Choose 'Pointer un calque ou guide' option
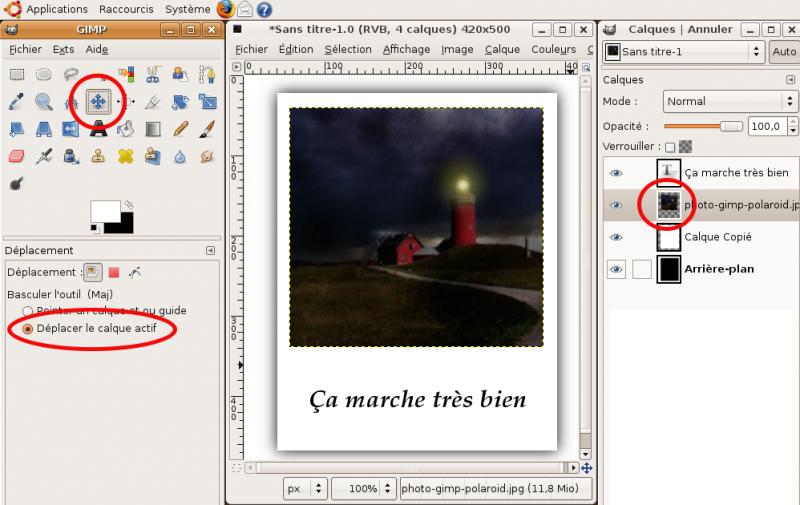800x505 pixels. click(x=104, y=310)
